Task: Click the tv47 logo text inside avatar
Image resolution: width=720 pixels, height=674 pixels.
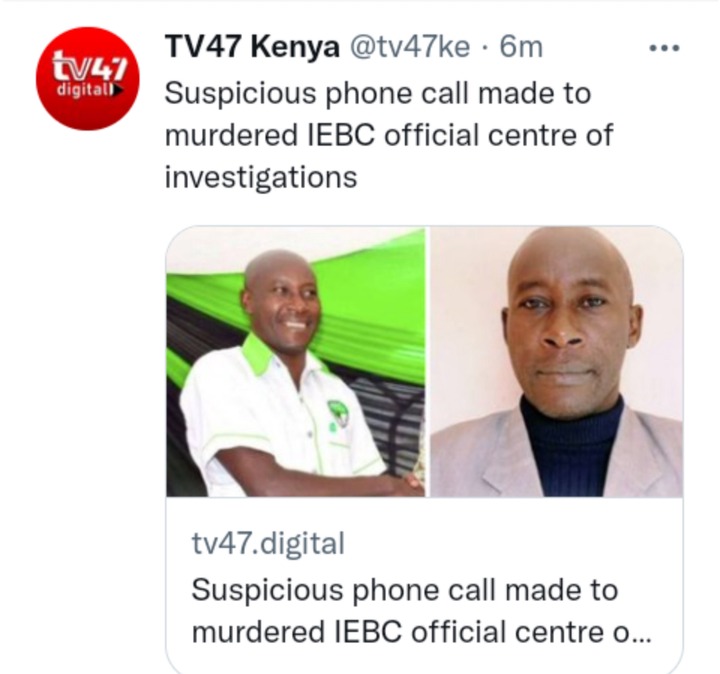Action: 89,68
